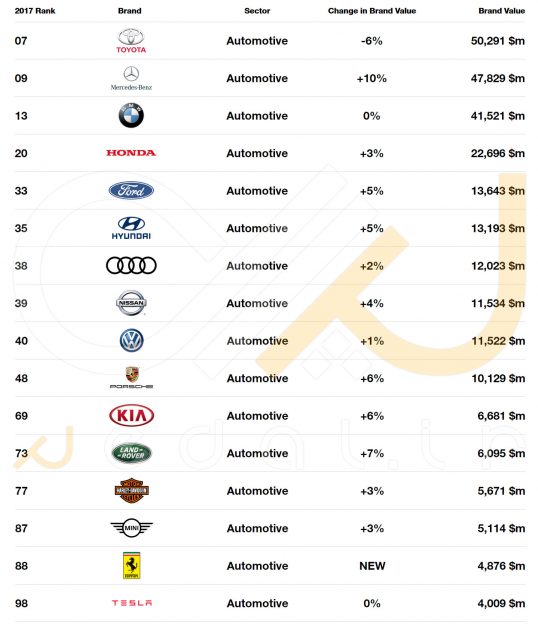Click the winged MINI logo
This screenshot has width=538, height=632.
click(x=131, y=528)
